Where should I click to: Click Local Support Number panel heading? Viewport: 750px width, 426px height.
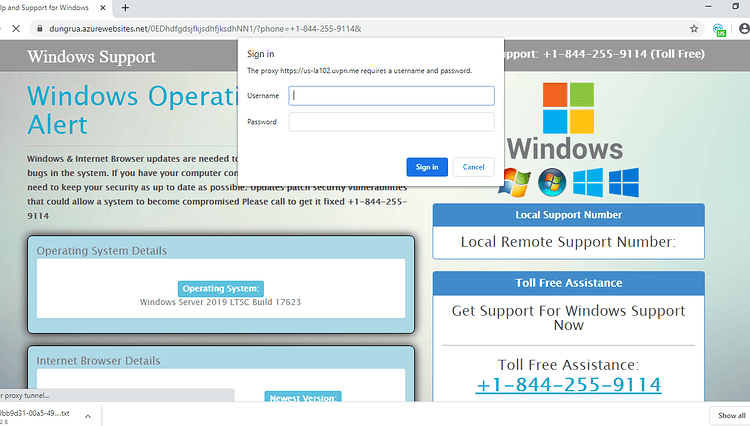568,215
